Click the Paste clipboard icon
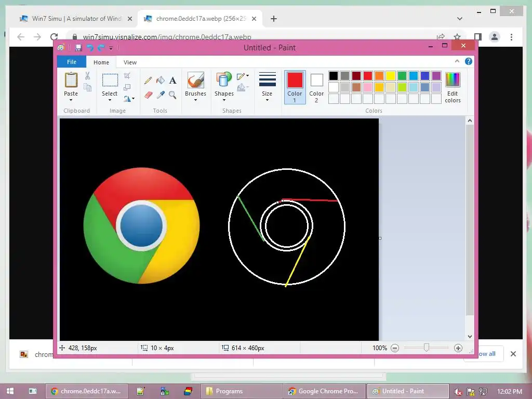Viewport: 532px width, 399px height. tap(71, 80)
